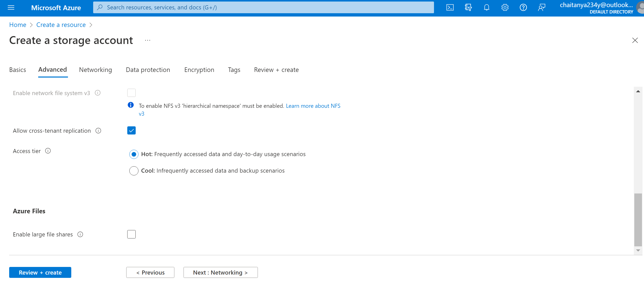Open the Encryption tab

(199, 70)
